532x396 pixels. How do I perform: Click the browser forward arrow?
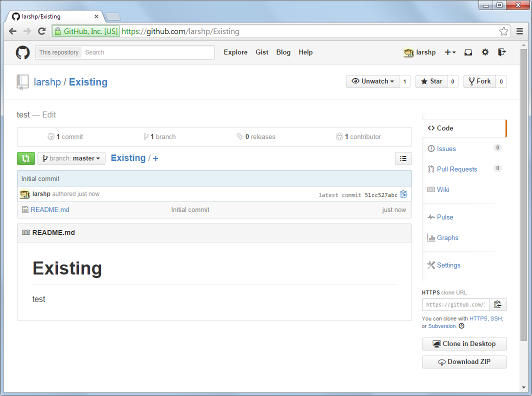point(27,31)
